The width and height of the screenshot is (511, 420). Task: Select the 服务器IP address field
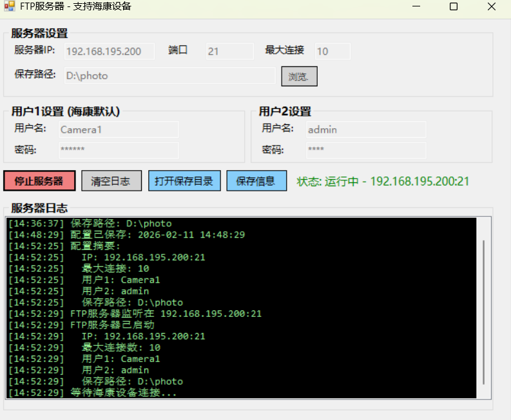point(108,52)
